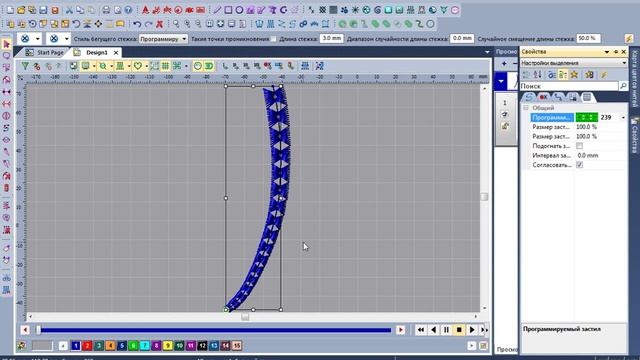The height and width of the screenshot is (360, 640).
Task: Select the last property tab with grid icon
Action: point(587,97)
